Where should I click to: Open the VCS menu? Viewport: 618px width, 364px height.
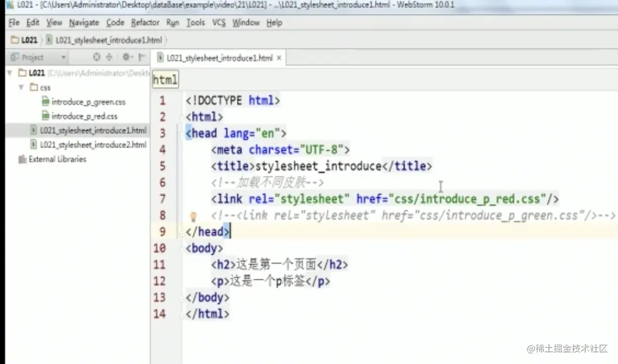tap(219, 23)
